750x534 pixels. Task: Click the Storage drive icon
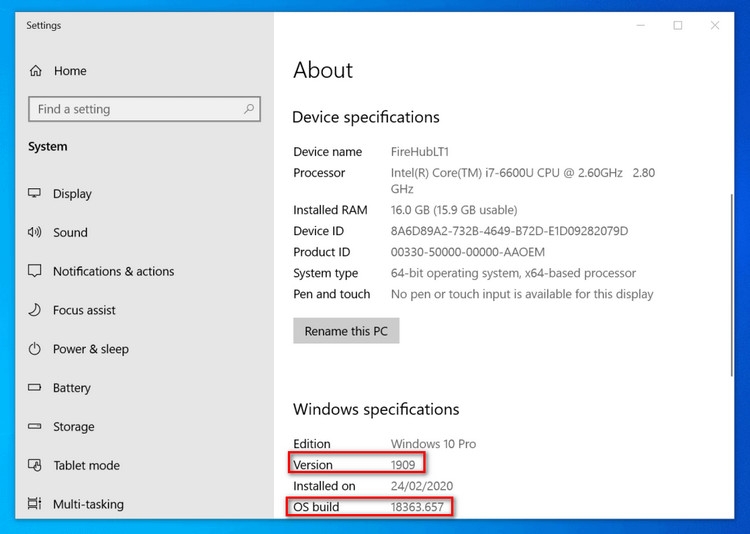(x=34, y=426)
